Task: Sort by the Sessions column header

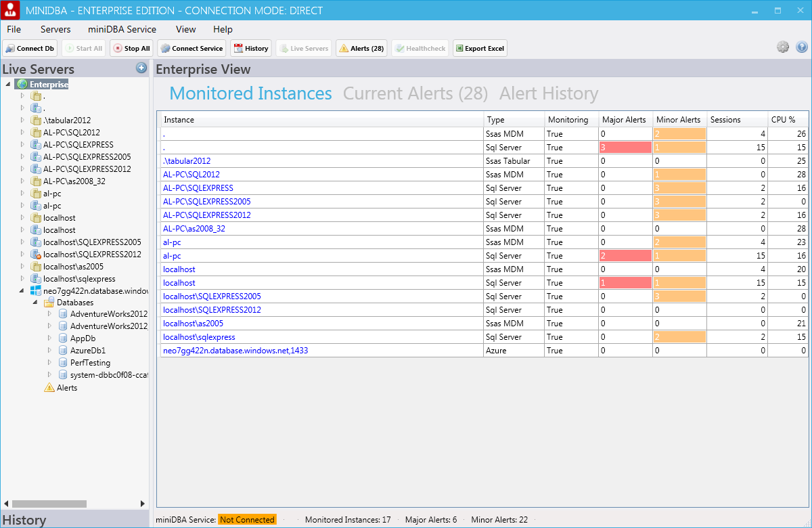Action: click(x=737, y=120)
